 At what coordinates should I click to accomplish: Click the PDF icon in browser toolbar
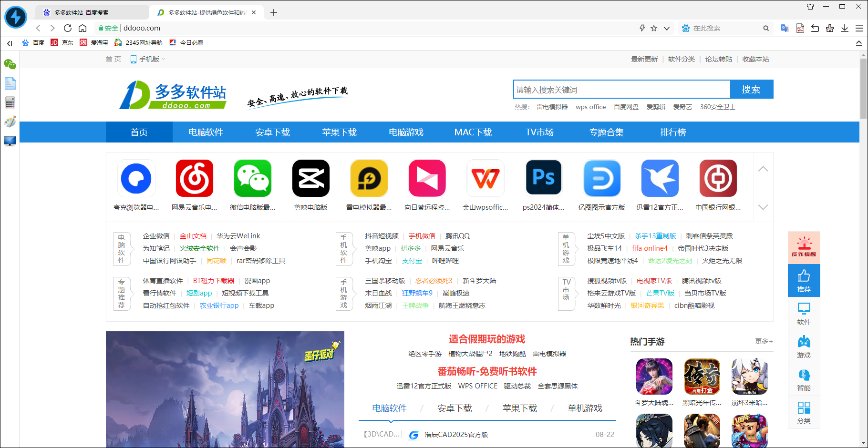[800, 28]
